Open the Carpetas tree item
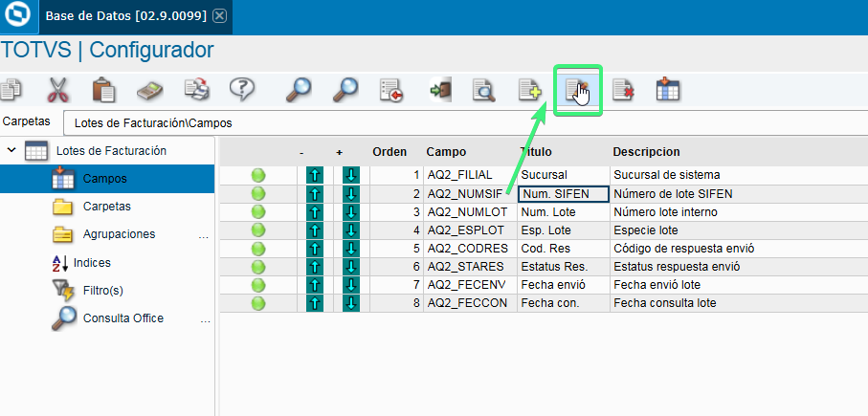This screenshot has height=416, width=868. pos(107,207)
